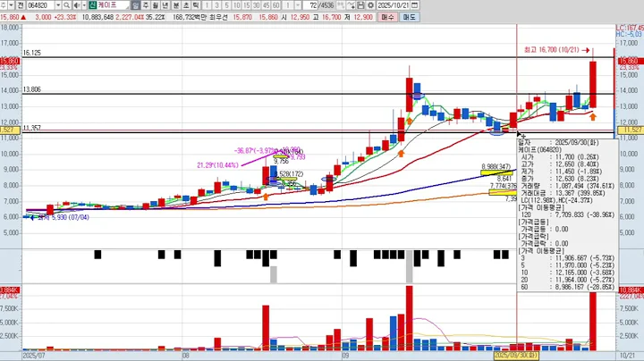Open the dropdown next to the speaker icon
The image size is (644, 361).
coord(84,5)
